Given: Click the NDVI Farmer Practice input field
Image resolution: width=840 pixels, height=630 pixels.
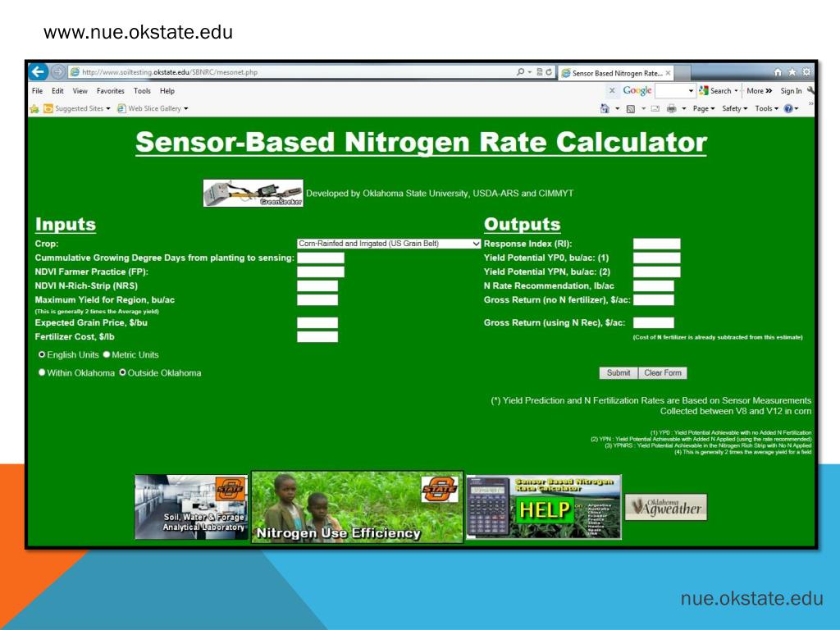Looking at the screenshot, I should (x=321, y=272).
